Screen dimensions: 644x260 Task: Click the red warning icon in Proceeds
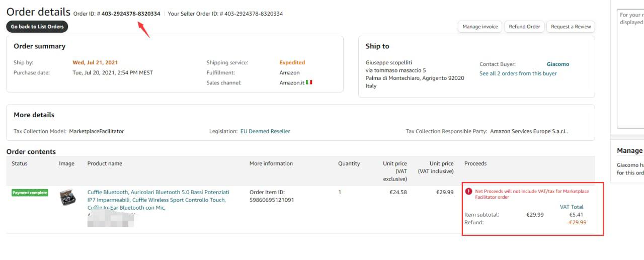pos(468,191)
